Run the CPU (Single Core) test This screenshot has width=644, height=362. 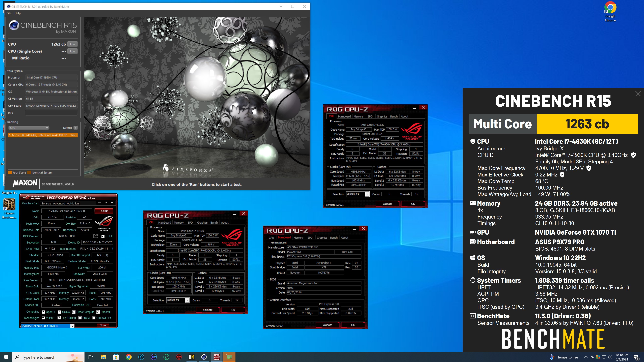72,51
